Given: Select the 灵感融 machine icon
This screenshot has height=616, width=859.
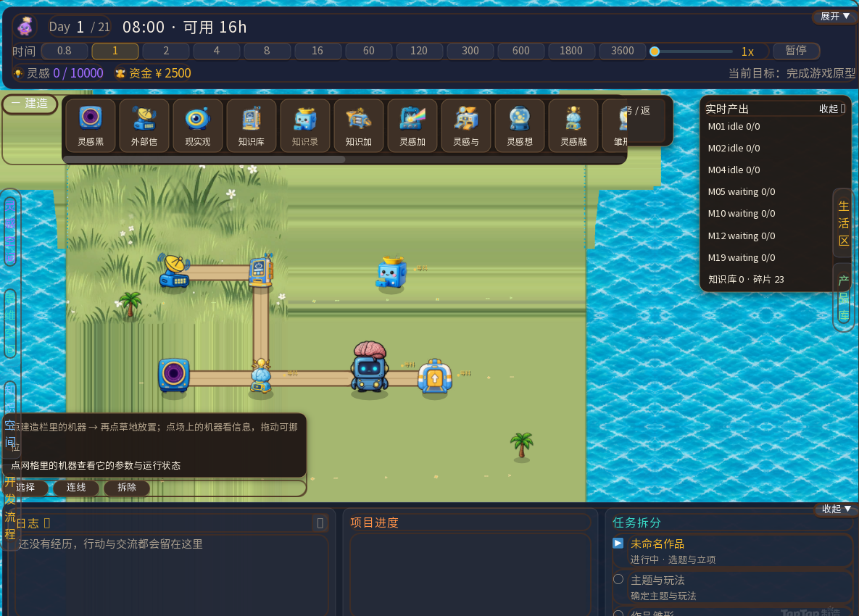Looking at the screenshot, I should pyautogui.click(x=573, y=125).
